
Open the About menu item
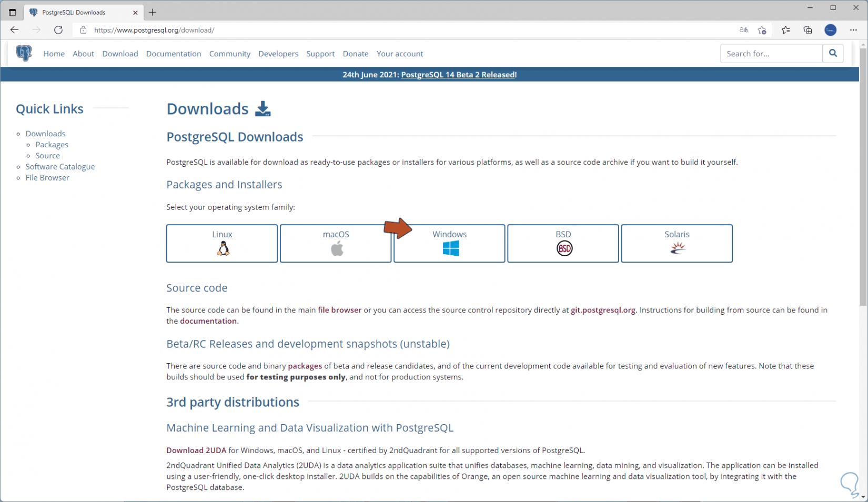point(84,54)
